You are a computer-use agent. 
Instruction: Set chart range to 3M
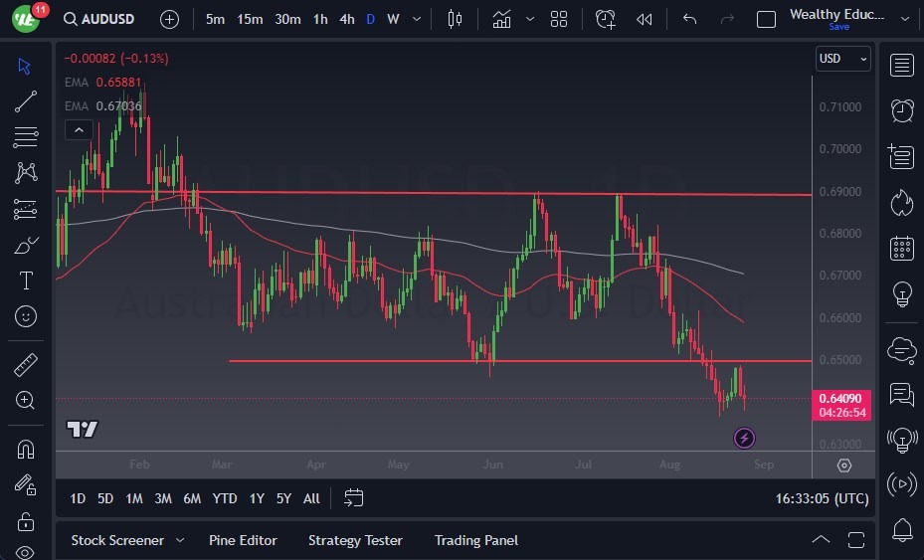tap(163, 498)
